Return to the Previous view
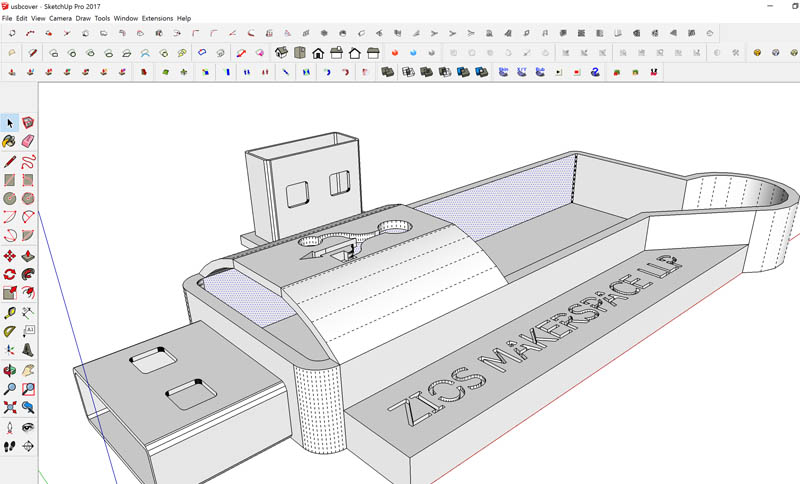The height and width of the screenshot is (484, 800). coord(28,407)
